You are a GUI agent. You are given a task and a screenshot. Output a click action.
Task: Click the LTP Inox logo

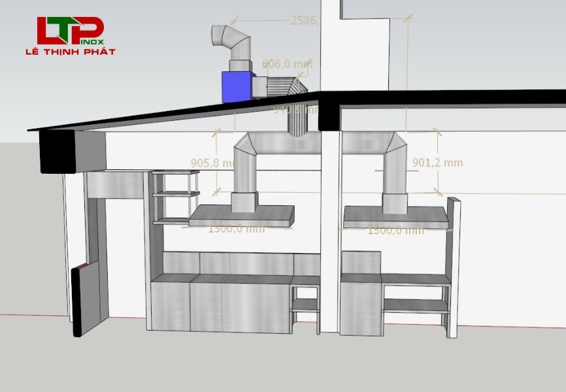pos(70,31)
